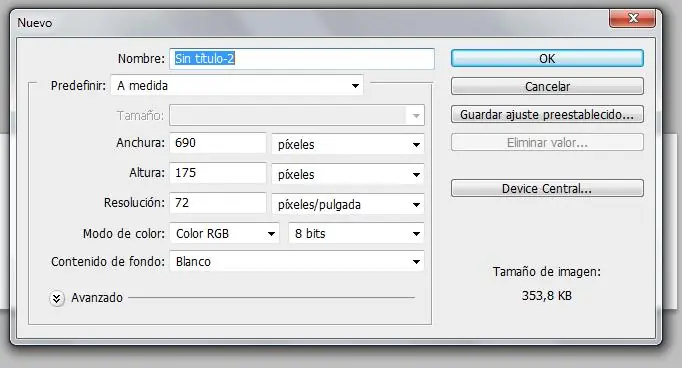The width and height of the screenshot is (682, 368).
Task: Click the Cancelar button
Action: (547, 86)
